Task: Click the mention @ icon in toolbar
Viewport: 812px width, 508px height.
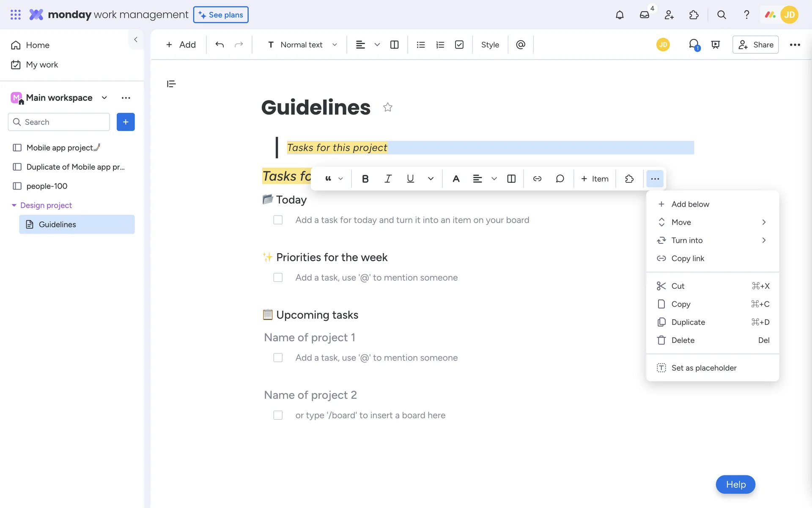Action: (521, 44)
